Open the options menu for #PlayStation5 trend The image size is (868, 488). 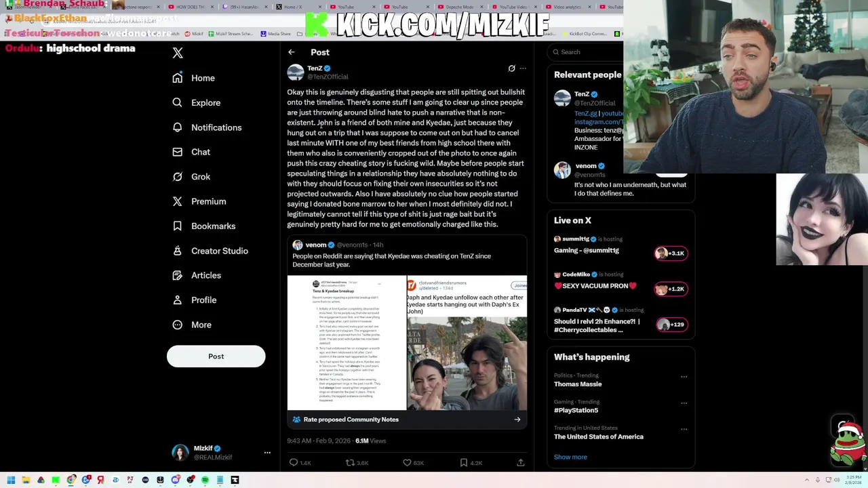(x=684, y=403)
